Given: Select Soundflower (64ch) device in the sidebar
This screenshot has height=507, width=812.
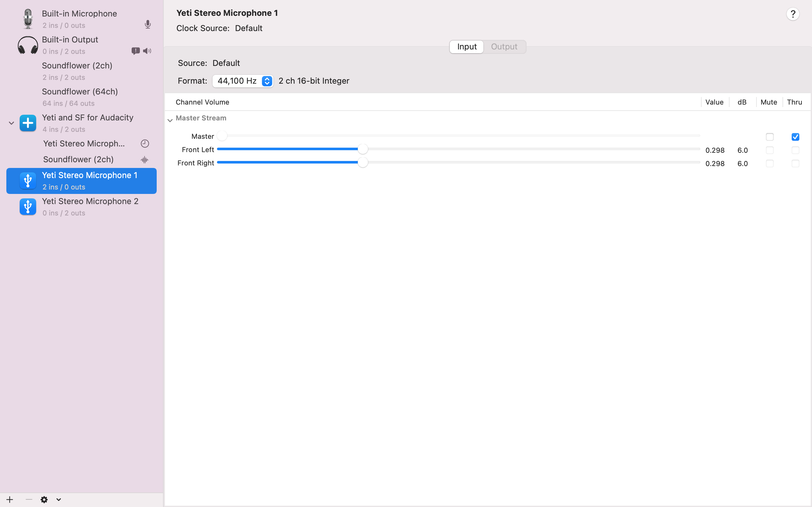Looking at the screenshot, I should tap(80, 97).
